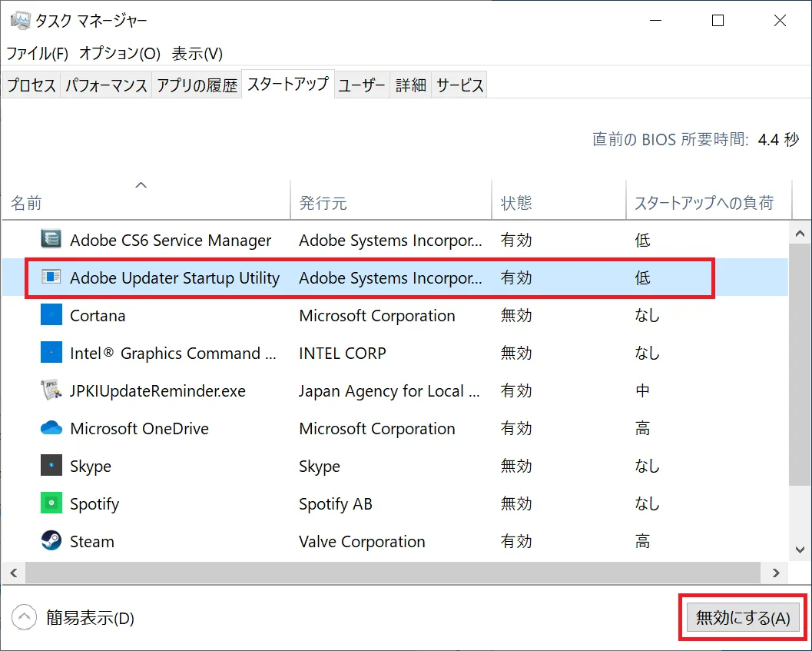This screenshot has width=812, height=651.
Task: Sort by スタートアップへの負荷 column header
Action: tap(709, 200)
